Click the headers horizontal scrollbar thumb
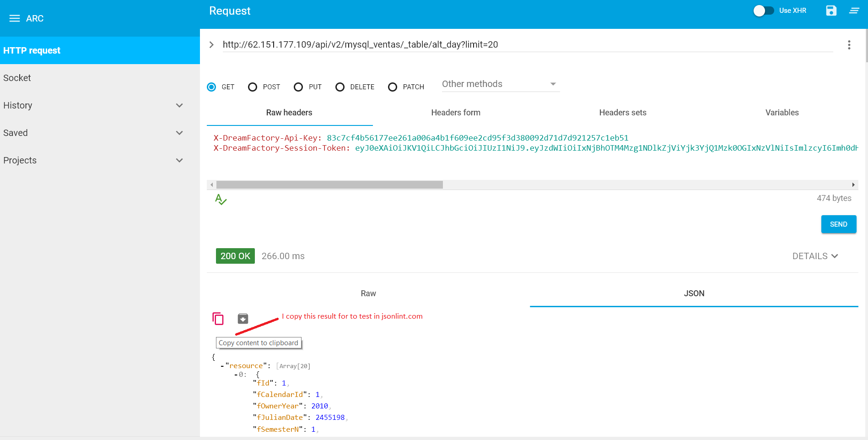The height and width of the screenshot is (440, 868). point(329,185)
